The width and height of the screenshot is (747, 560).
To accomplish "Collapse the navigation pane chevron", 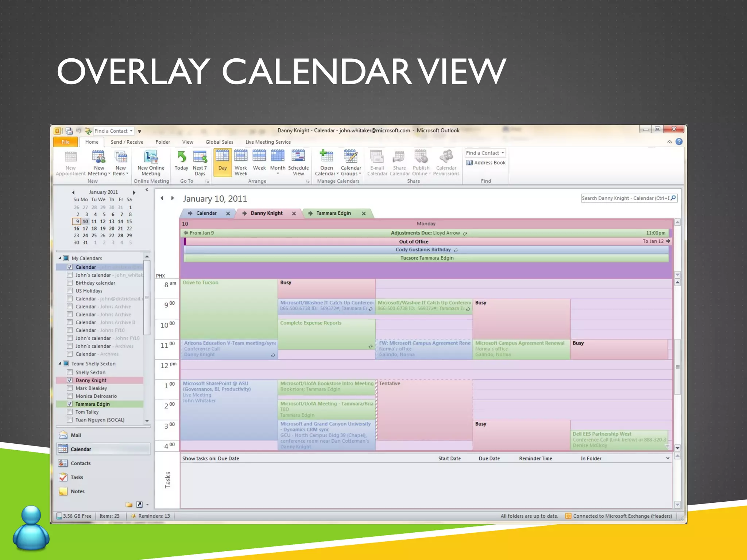I will (147, 190).
